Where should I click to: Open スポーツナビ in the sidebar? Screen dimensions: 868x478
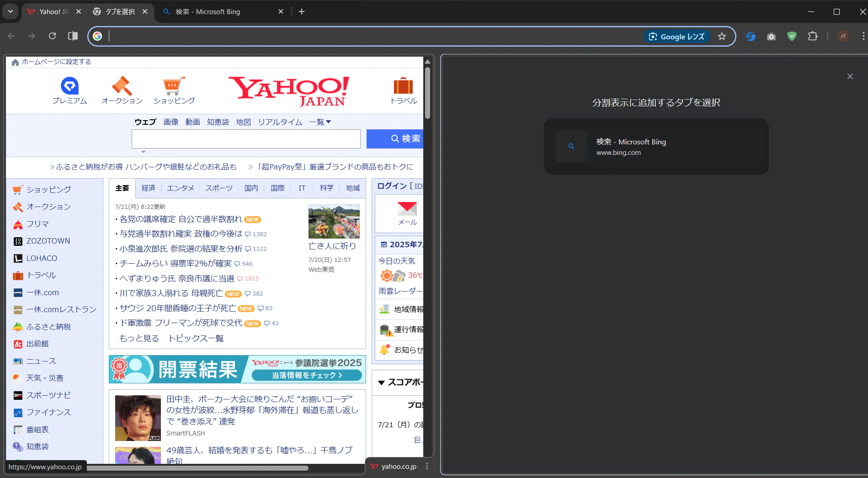48,395
